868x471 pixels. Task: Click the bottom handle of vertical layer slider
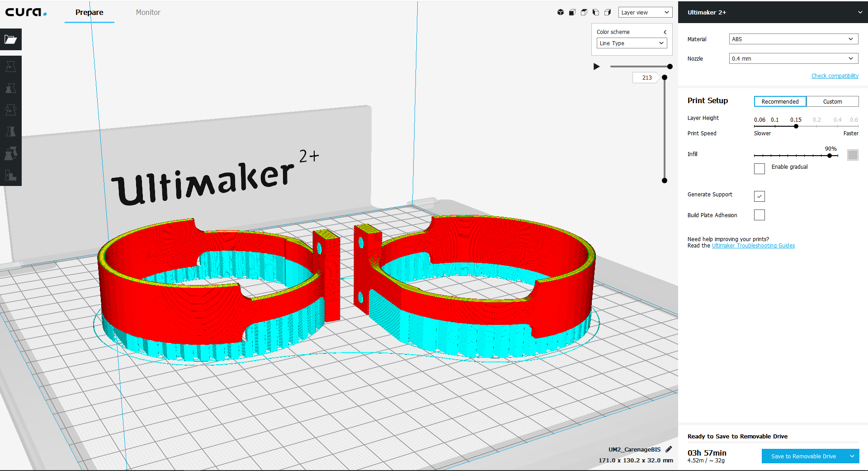665,181
